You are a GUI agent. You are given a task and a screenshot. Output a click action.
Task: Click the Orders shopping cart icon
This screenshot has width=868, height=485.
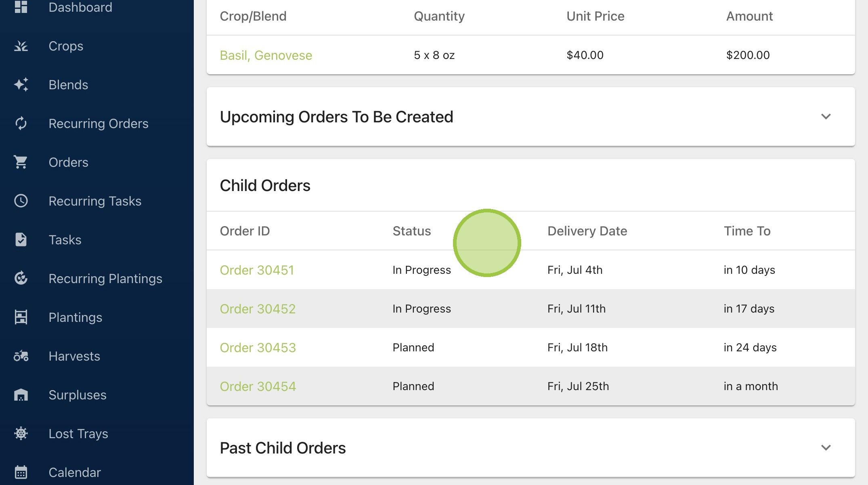click(21, 162)
